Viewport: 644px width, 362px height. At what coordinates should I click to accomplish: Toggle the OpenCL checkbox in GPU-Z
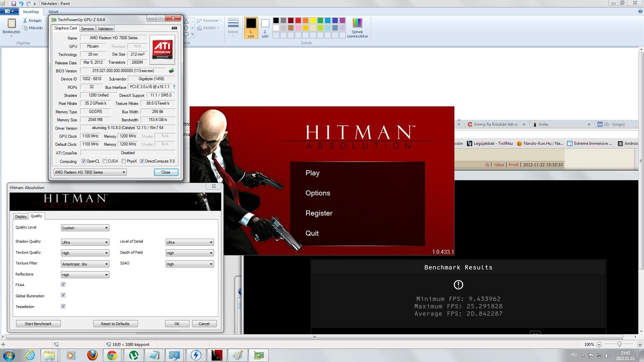point(84,161)
